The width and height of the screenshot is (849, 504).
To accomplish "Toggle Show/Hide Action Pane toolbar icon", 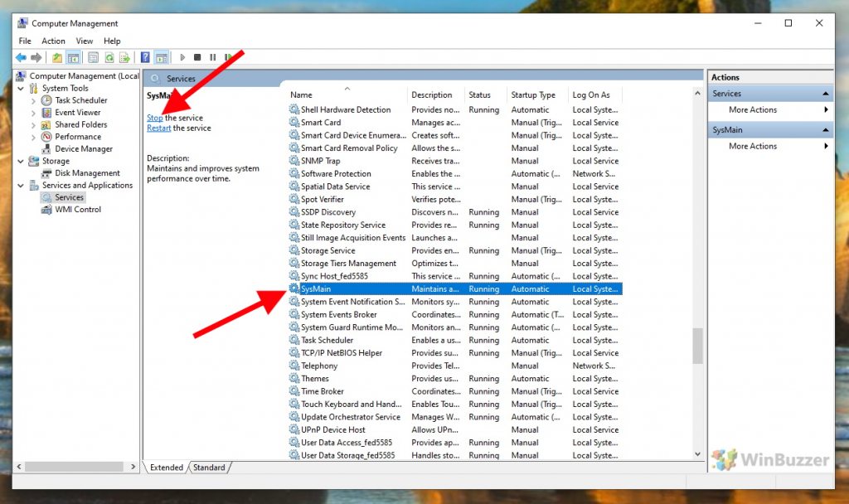I will (162, 57).
